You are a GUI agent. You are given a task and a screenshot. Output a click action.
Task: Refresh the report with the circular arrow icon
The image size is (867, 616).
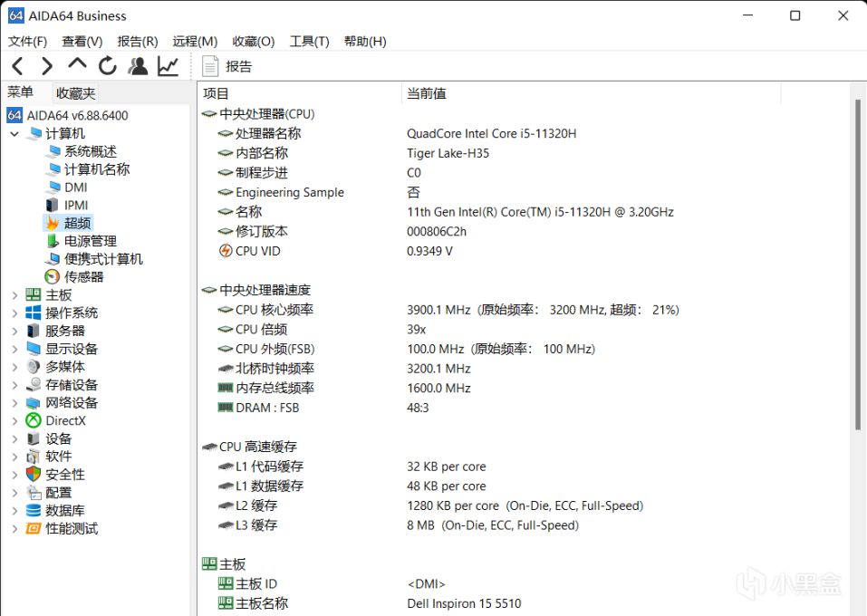coord(107,66)
